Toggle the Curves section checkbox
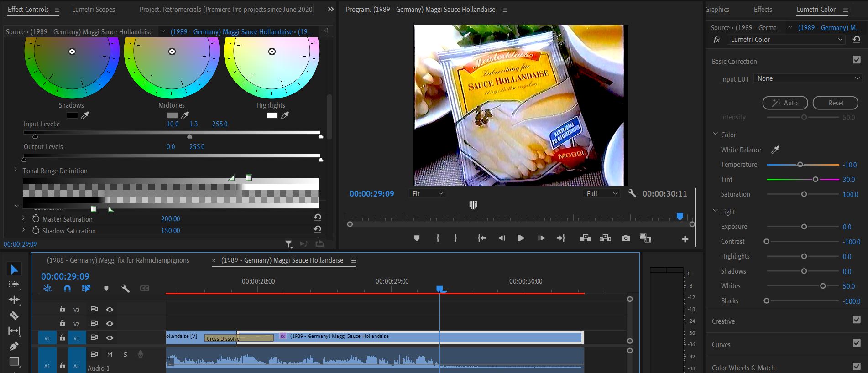Image resolution: width=868 pixels, height=373 pixels. click(x=857, y=343)
